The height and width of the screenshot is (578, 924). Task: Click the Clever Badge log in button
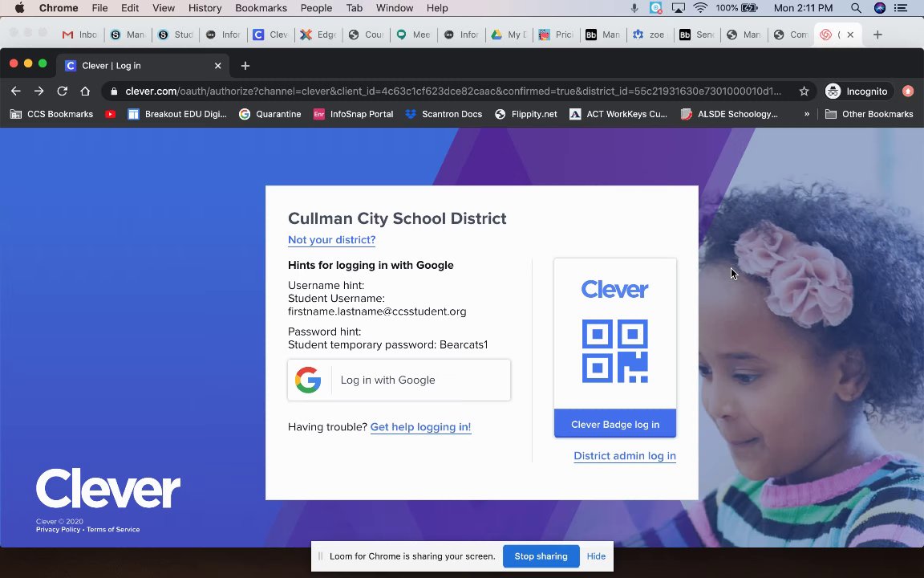(615, 424)
